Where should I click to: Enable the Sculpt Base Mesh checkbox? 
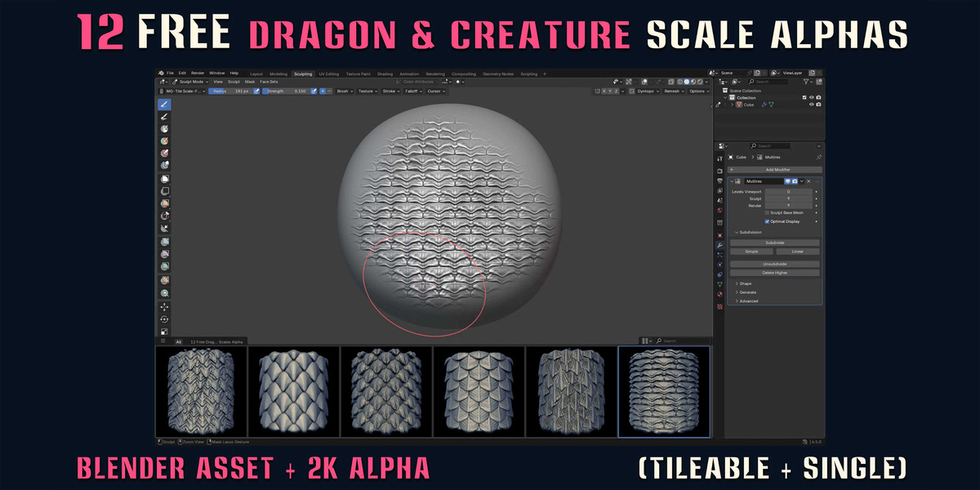click(767, 212)
